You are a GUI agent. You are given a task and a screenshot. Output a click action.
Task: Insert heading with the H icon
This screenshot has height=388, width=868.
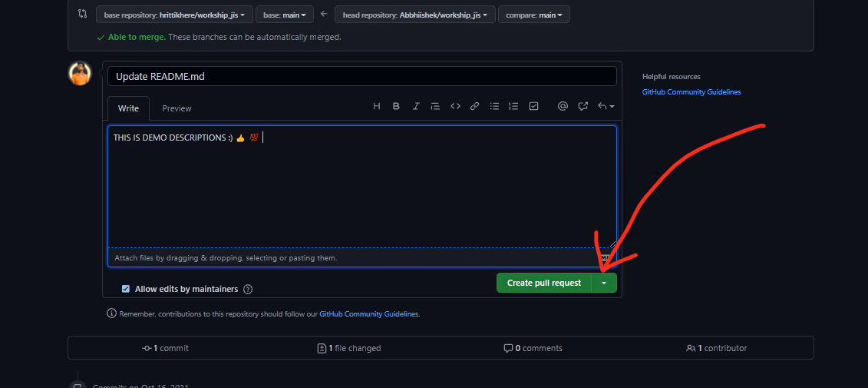pos(376,107)
